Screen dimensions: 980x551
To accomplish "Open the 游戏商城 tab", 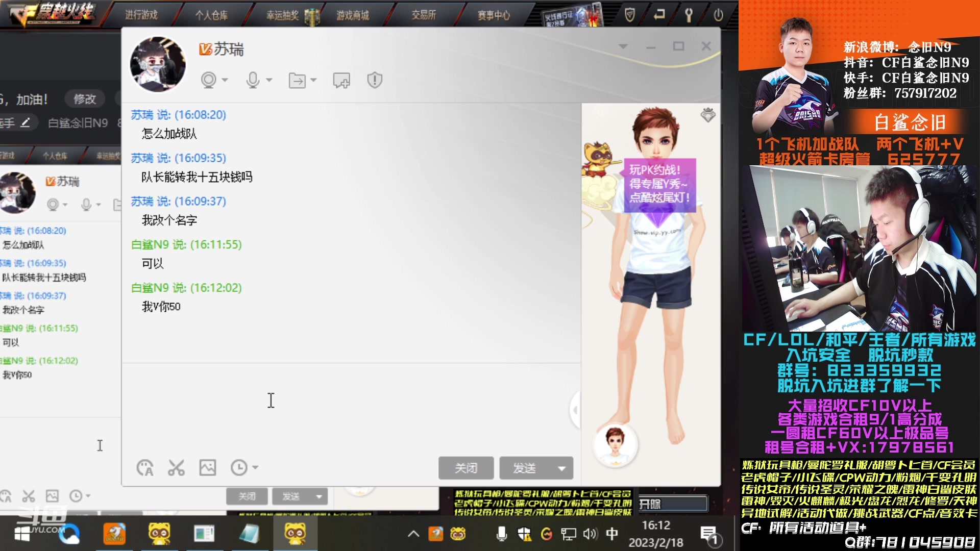I will [x=353, y=15].
